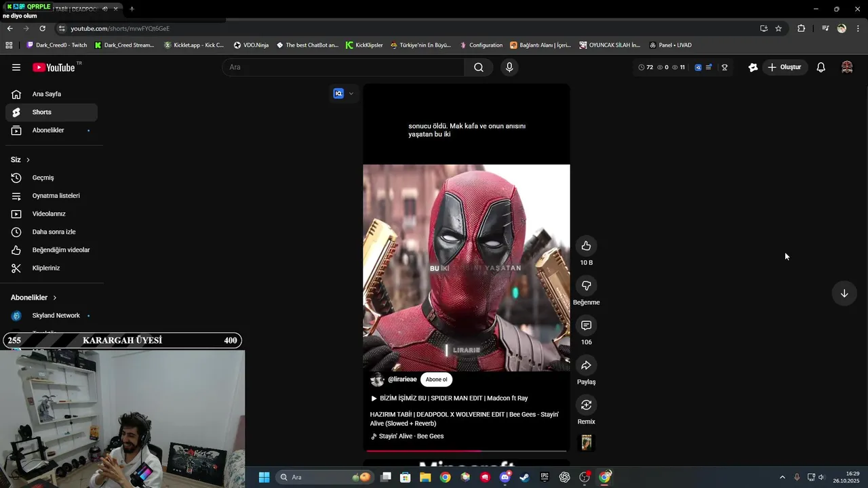Open Chrome extensions puzzle icon
Image resolution: width=868 pixels, height=488 pixels.
point(801,28)
